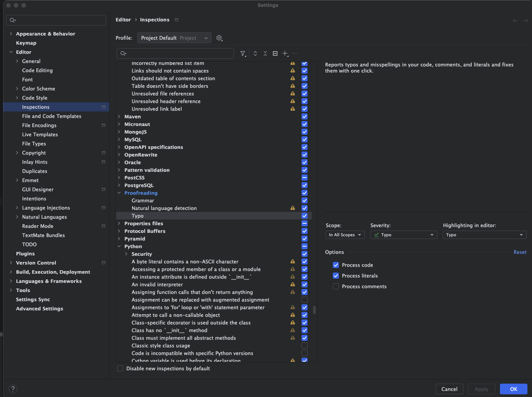Click the remove inspection minus icon
The width and height of the screenshot is (532, 397).
pos(295,53)
